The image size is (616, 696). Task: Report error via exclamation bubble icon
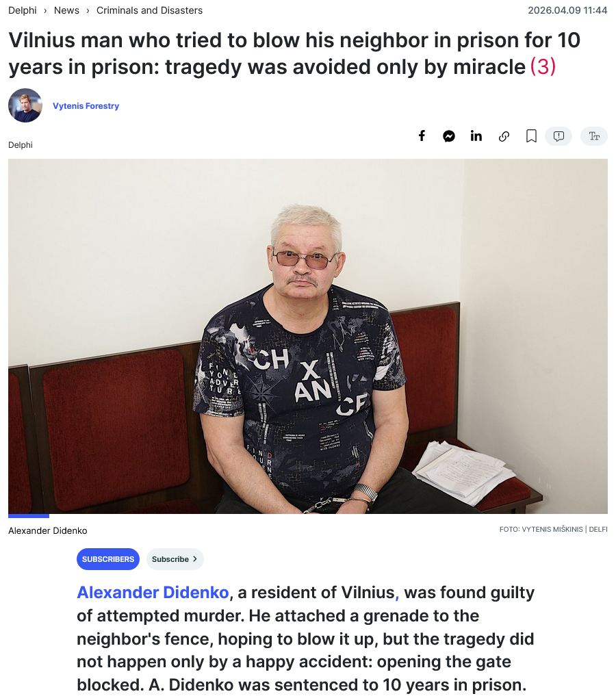pos(559,136)
